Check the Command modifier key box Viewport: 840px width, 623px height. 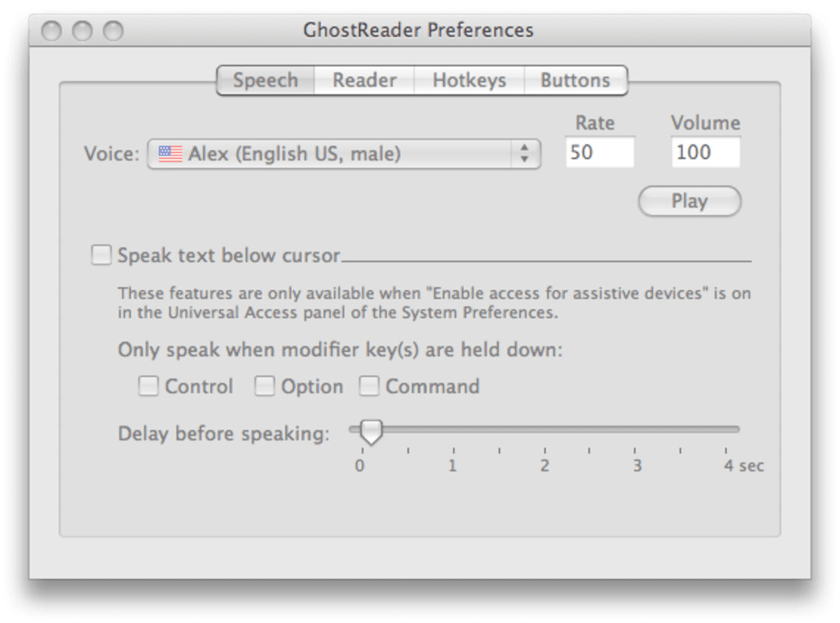click(x=369, y=386)
